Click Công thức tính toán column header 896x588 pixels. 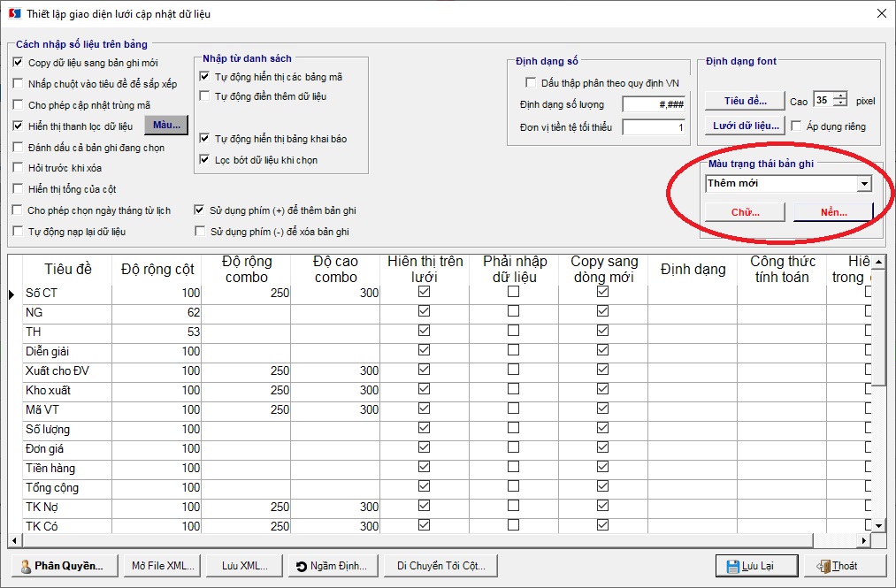click(782, 269)
